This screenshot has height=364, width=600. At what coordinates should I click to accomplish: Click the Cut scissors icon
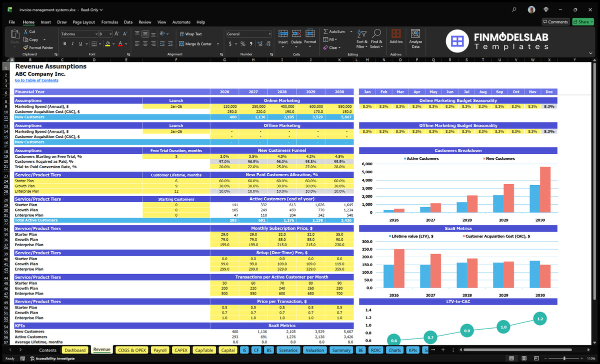[x=25, y=31]
